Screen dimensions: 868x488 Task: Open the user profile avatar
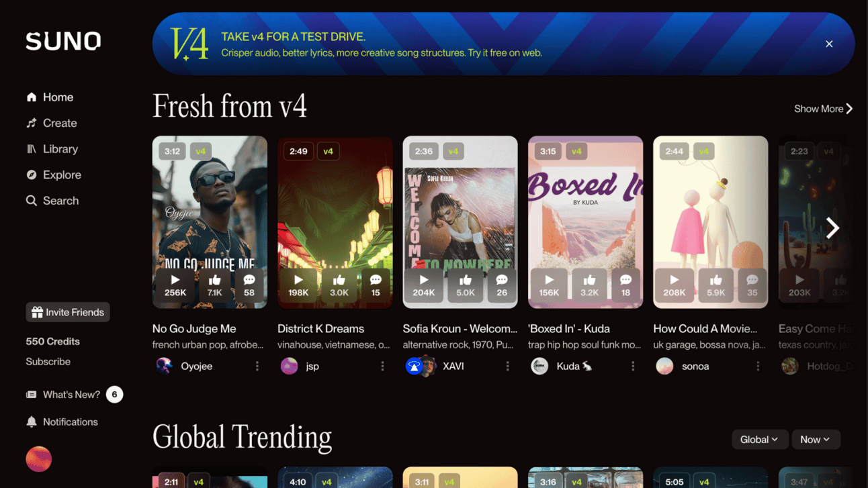point(39,459)
